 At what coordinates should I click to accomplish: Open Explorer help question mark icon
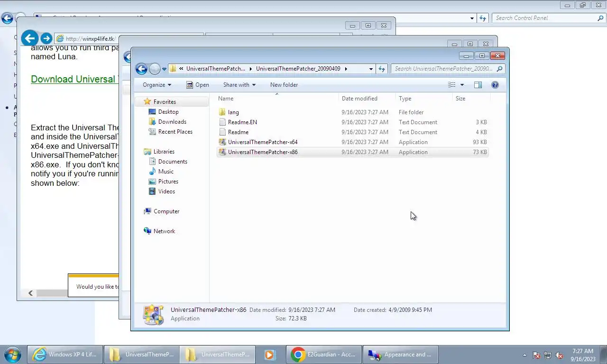[x=495, y=85]
